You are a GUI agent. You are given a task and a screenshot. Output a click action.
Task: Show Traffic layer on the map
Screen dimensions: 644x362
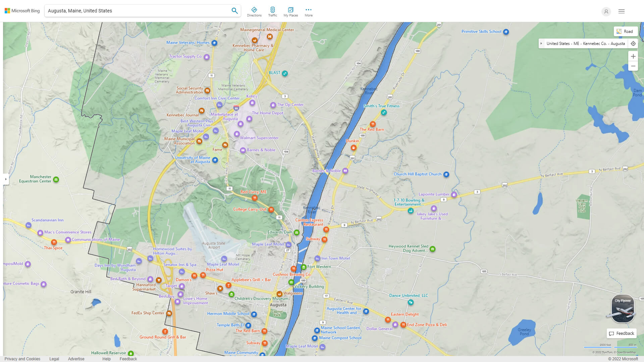click(x=272, y=12)
